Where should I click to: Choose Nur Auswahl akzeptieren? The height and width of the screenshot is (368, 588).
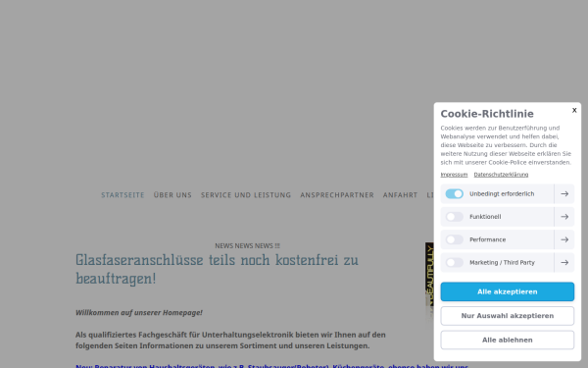(x=507, y=316)
